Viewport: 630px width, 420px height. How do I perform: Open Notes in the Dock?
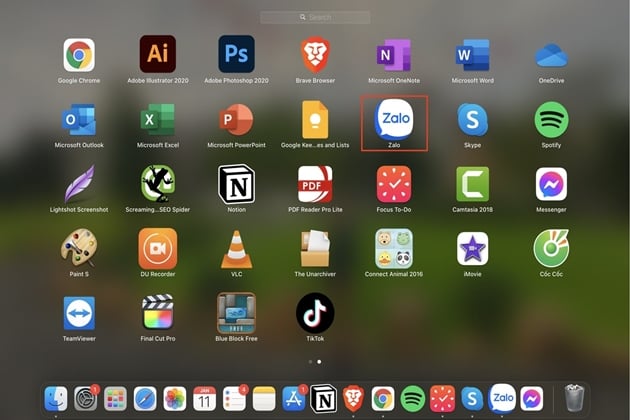(264, 399)
